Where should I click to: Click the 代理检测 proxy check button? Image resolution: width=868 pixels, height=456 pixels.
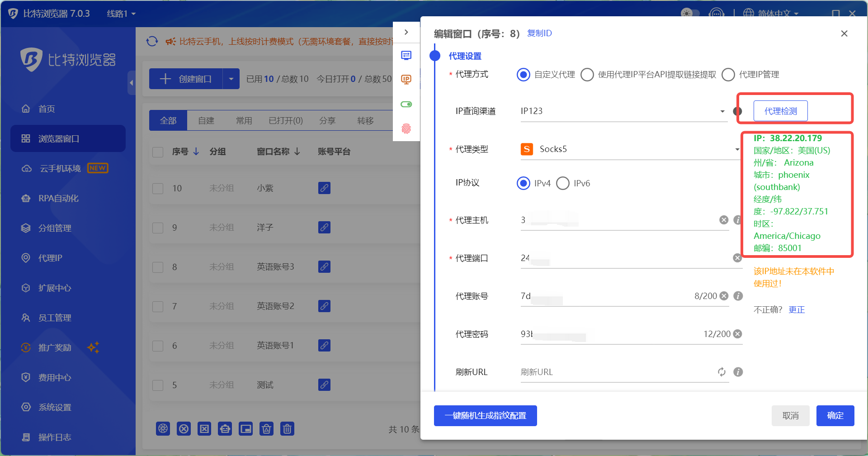point(780,111)
